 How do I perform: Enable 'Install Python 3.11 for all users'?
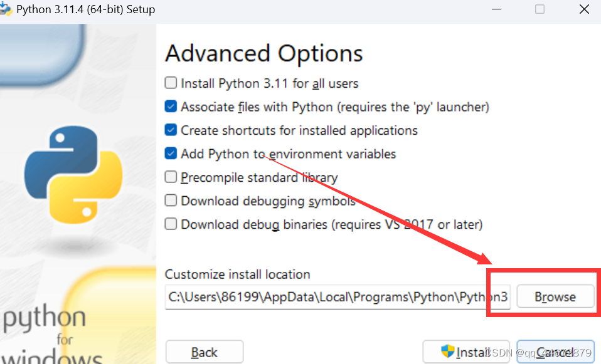pyautogui.click(x=170, y=83)
